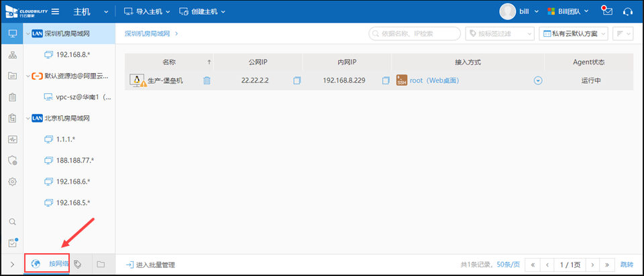Collapse the 北京机房局域网 tree node
This screenshot has width=644, height=276.
tap(28, 118)
